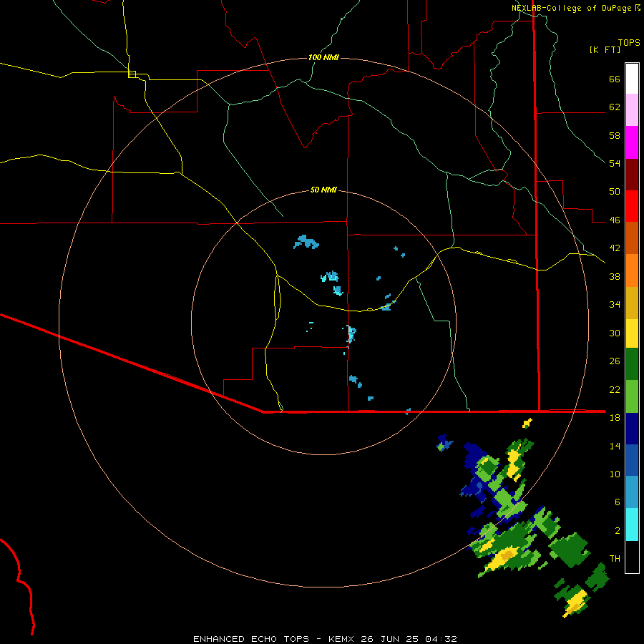Click the bright orange legend swatch
The image size is (644, 644).
coord(632,270)
